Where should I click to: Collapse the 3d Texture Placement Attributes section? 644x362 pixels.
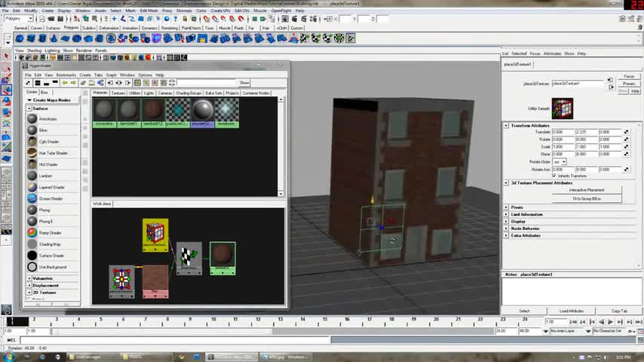[x=506, y=183]
